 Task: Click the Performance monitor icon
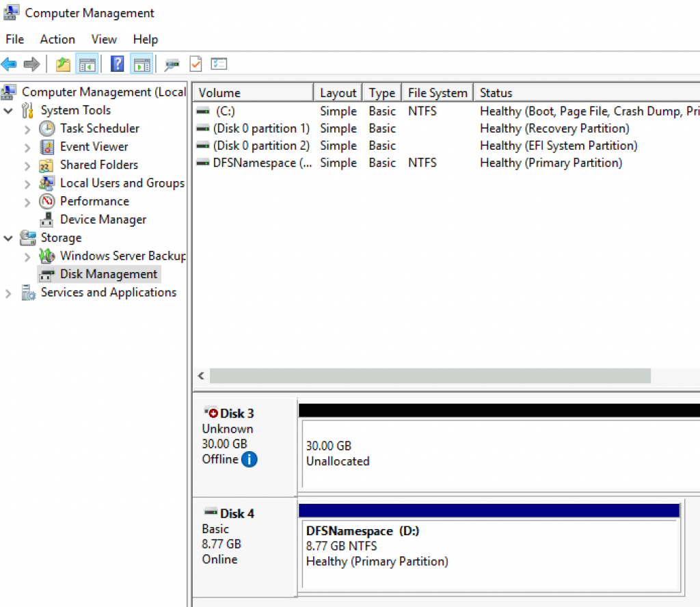pyautogui.click(x=47, y=201)
